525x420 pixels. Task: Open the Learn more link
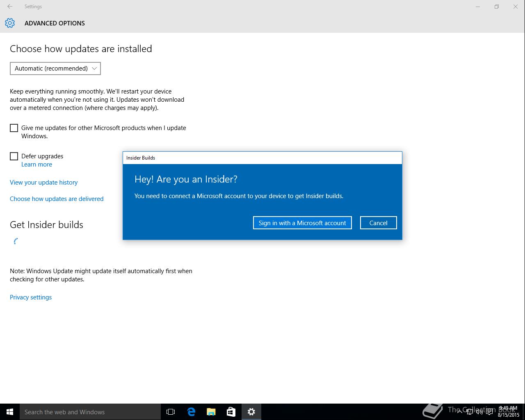coord(37,164)
